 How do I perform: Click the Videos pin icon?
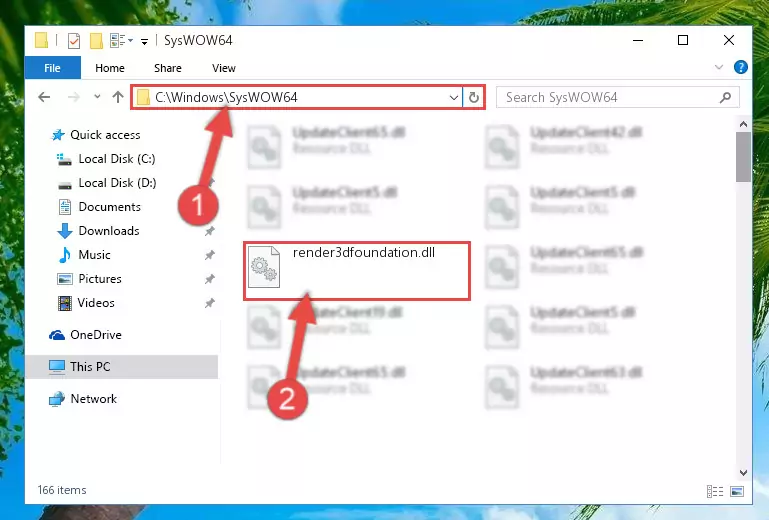click(x=209, y=303)
